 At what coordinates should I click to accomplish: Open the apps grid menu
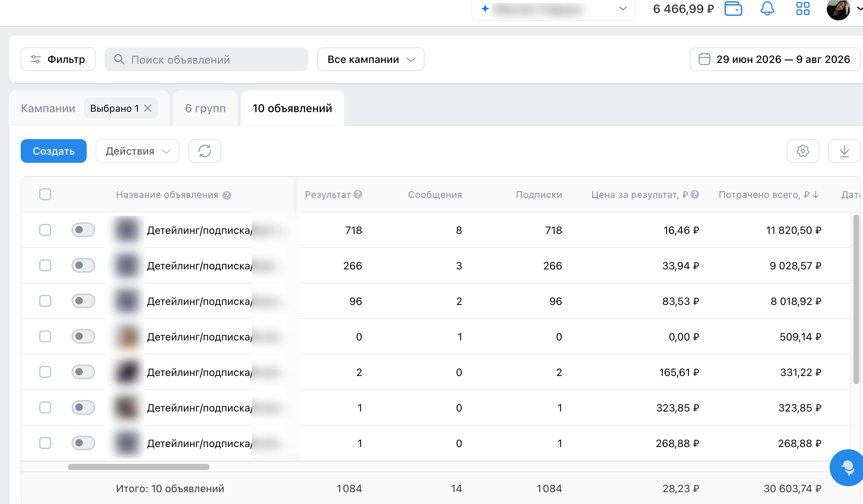click(x=803, y=9)
